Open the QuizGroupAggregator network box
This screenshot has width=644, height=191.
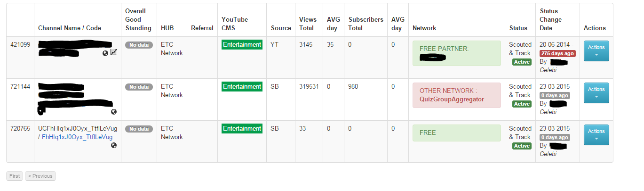[x=456, y=95]
